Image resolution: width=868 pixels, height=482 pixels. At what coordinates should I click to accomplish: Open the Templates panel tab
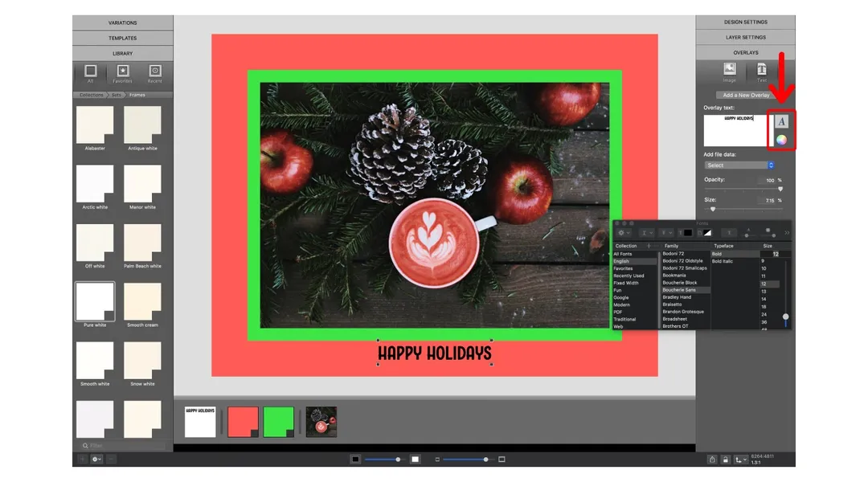pos(123,39)
